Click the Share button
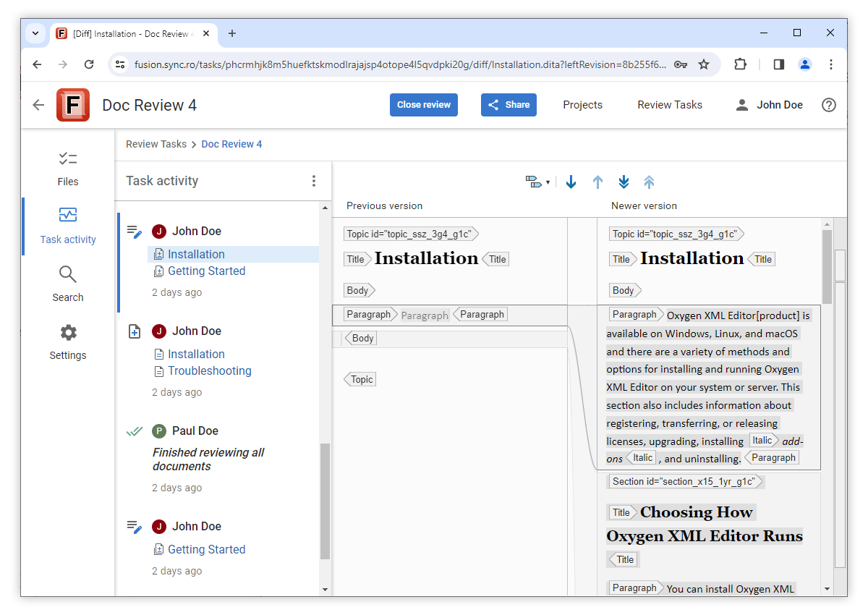This screenshot has width=868, height=615. click(x=509, y=105)
